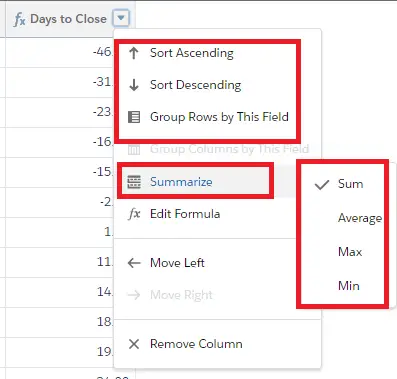Click the Summarize table icon

pos(134,182)
